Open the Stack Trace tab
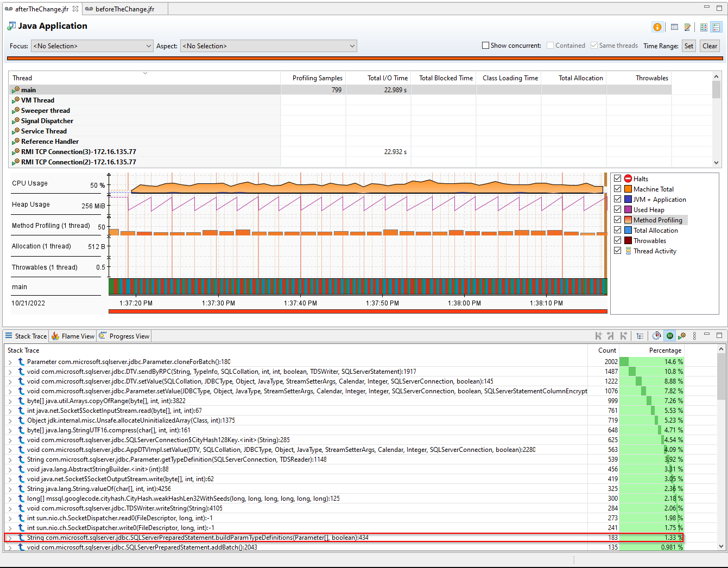This screenshot has width=728, height=568. click(26, 336)
